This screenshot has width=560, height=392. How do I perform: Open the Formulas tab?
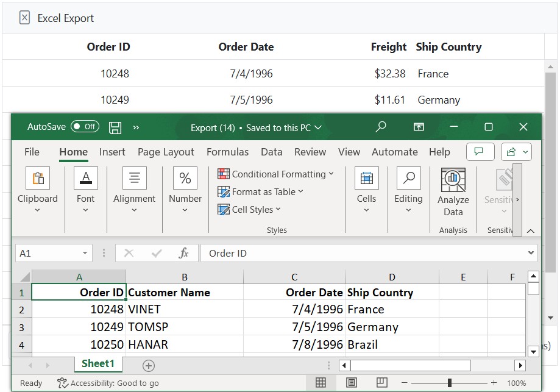pyautogui.click(x=227, y=152)
